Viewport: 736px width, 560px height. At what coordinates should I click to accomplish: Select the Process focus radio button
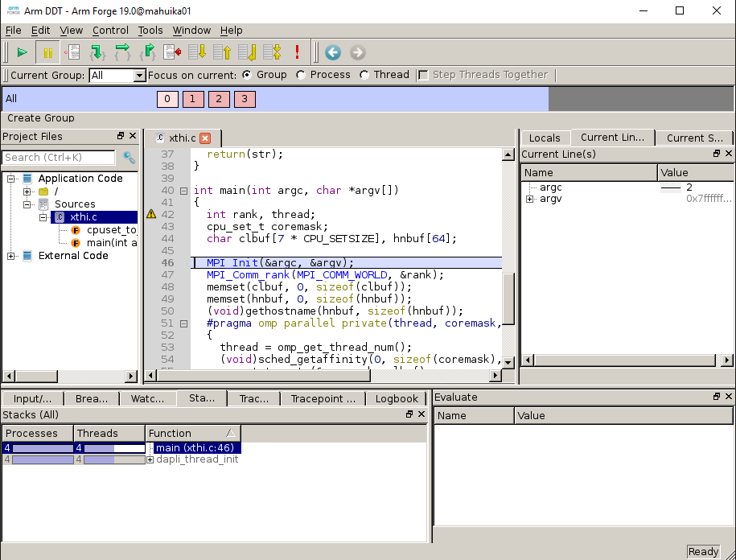pyautogui.click(x=299, y=74)
